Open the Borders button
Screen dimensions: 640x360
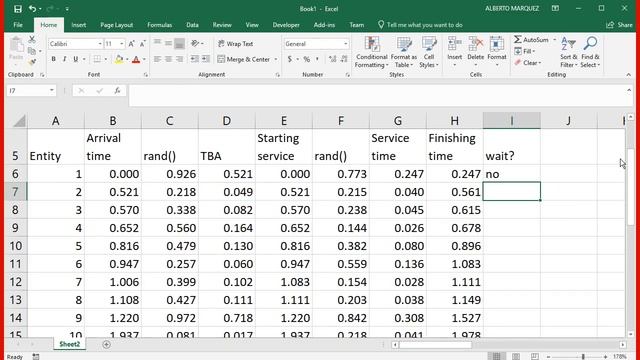97,59
